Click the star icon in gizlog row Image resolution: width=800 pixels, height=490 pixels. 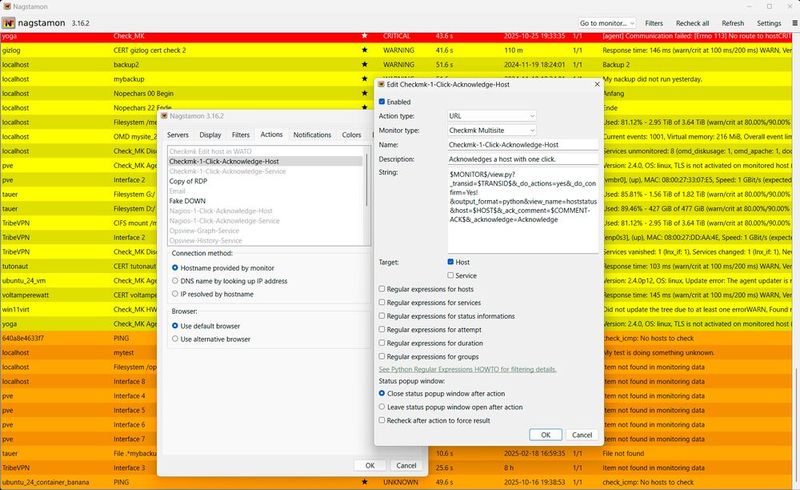pos(364,50)
